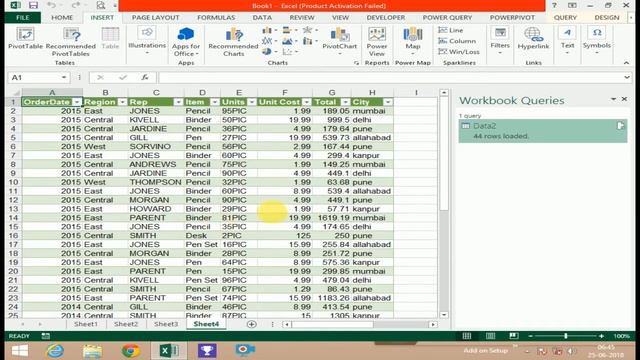
Task: Click the Name Box showing A1
Action: pos(35,78)
